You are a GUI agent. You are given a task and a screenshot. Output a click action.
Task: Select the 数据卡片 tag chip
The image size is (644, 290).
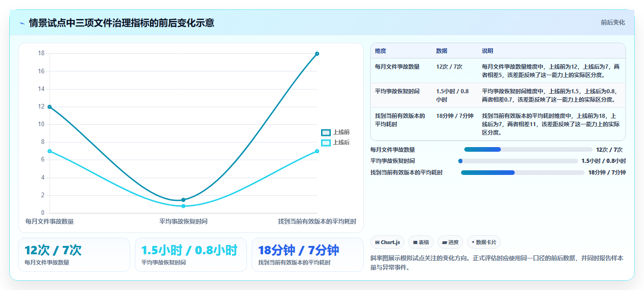[484, 242]
